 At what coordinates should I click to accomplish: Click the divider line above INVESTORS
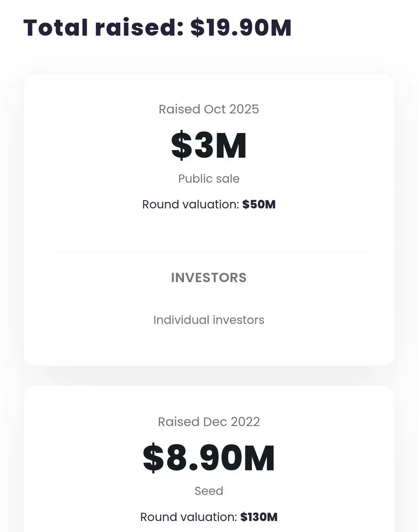coord(209,252)
